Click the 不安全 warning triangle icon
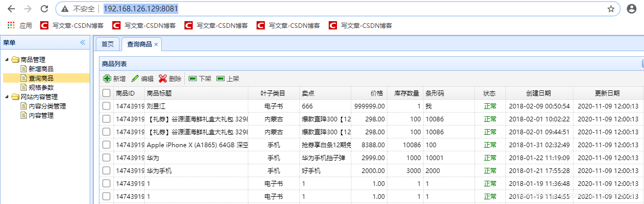The height and width of the screenshot is (204, 644). [65, 9]
